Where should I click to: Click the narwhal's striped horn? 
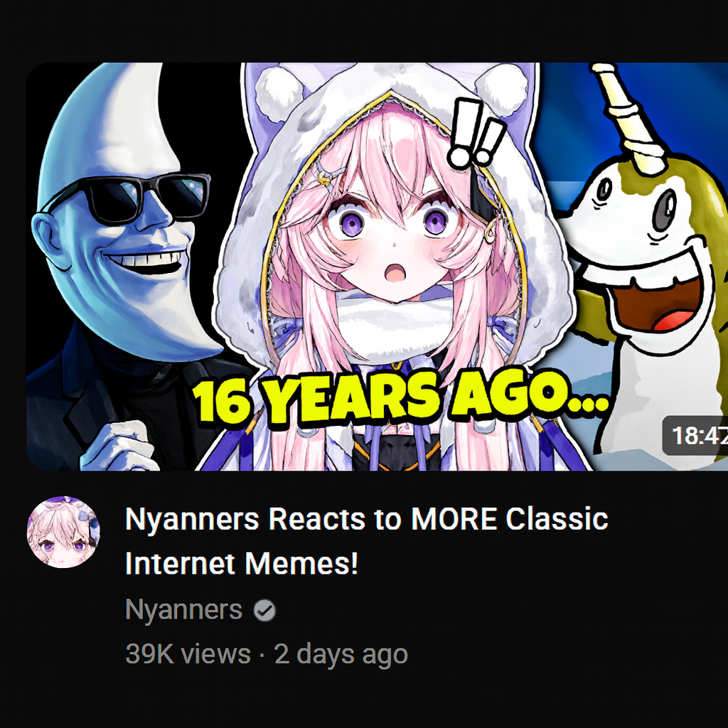point(629,116)
